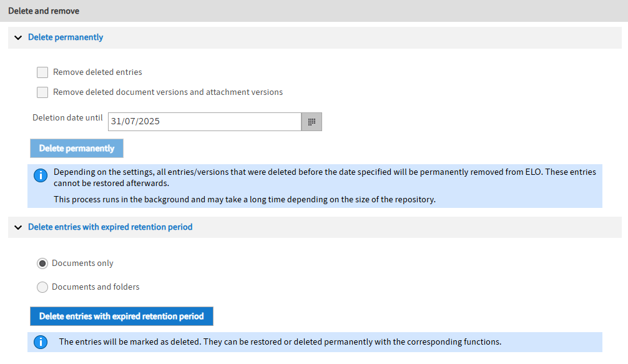Focus the Deletion date until field
The height and width of the screenshot is (364, 628).
click(x=205, y=122)
